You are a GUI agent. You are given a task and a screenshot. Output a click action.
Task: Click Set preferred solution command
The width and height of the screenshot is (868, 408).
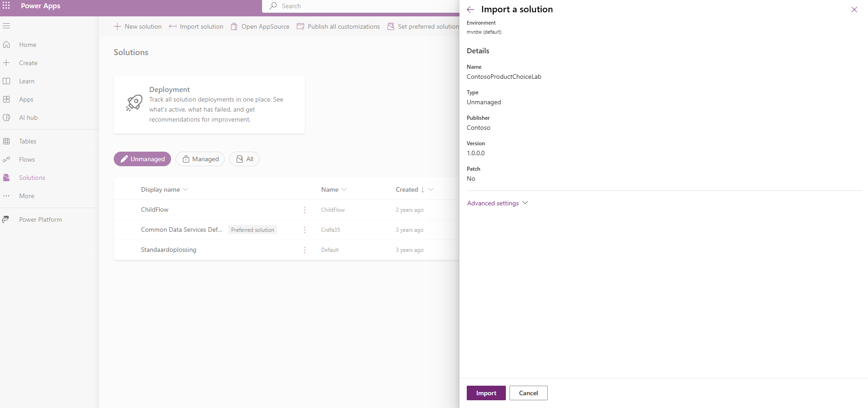423,26
